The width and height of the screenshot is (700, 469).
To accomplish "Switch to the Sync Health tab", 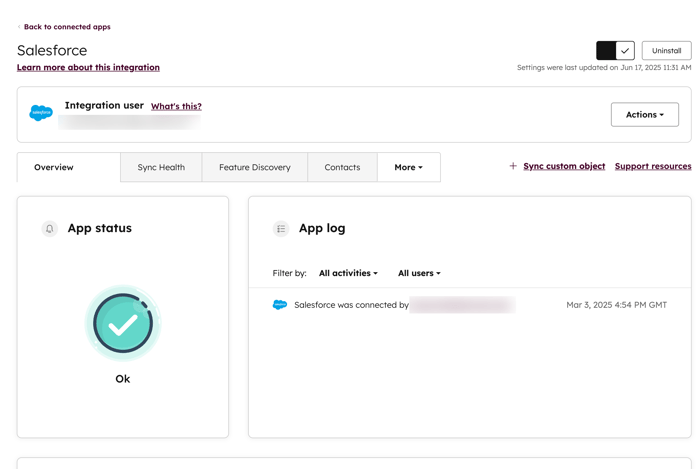I will [161, 167].
